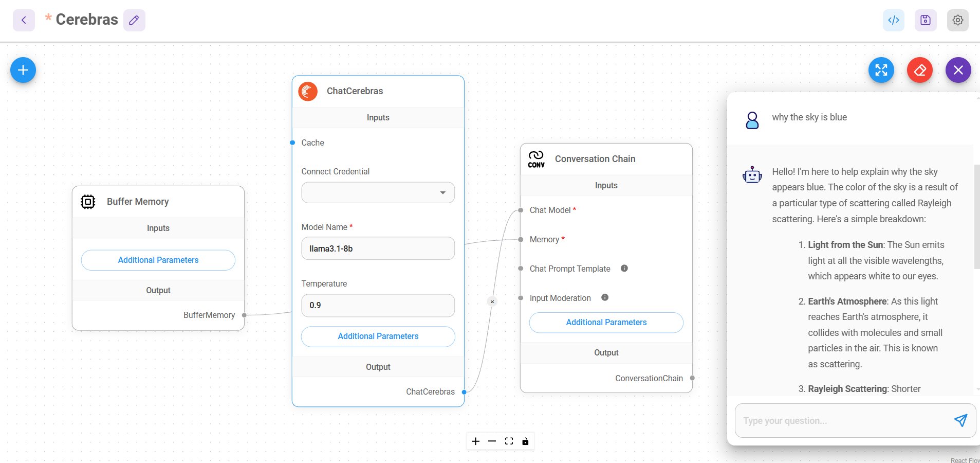
Task: Save the chatflow with the save icon
Action: (926, 20)
